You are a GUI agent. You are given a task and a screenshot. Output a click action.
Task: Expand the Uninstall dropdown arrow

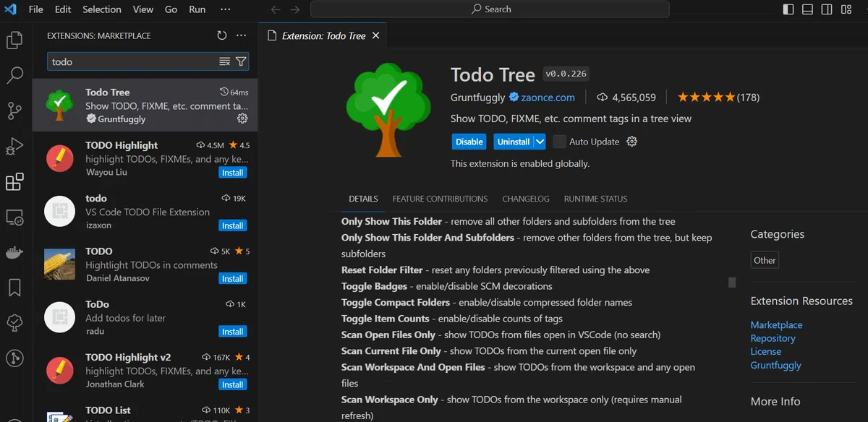(540, 142)
